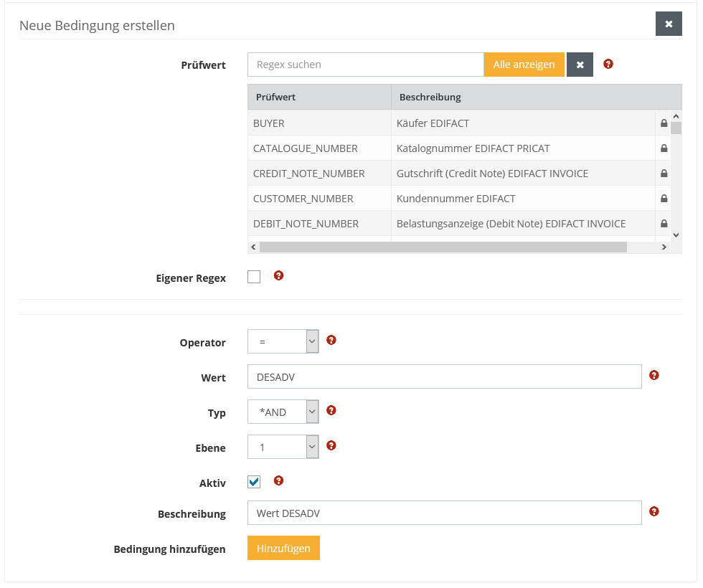Click the Hinzufügen button

[283, 548]
